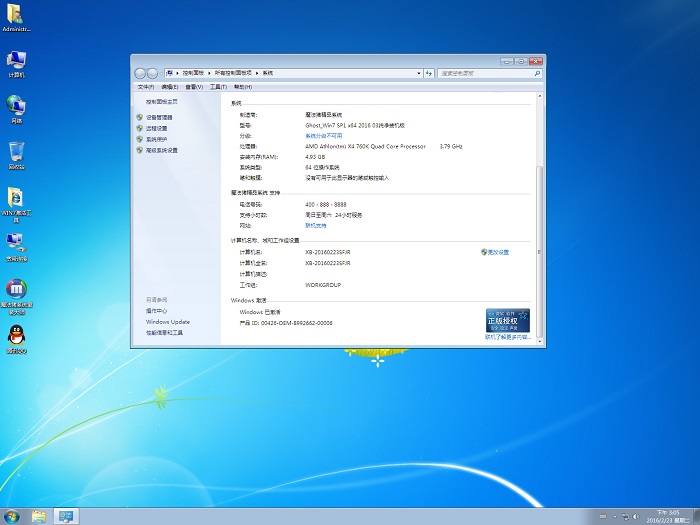Open the Computer desktop icon
The height and width of the screenshot is (525, 700).
(16, 60)
